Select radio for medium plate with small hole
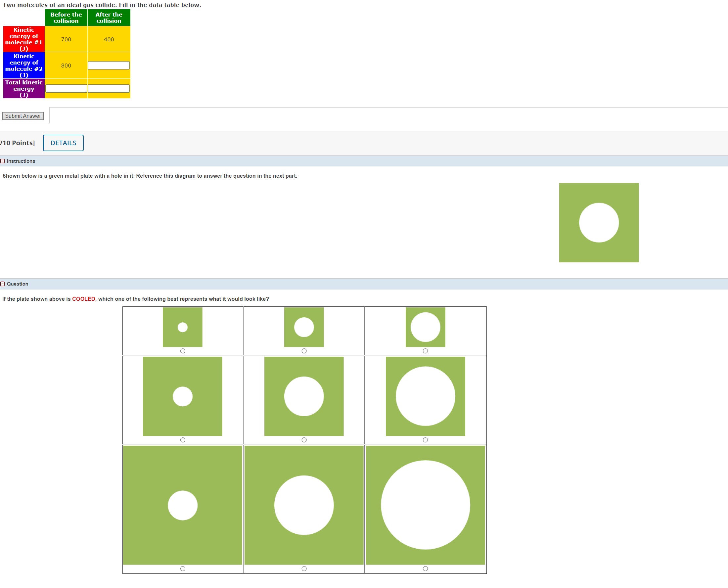 (x=183, y=440)
